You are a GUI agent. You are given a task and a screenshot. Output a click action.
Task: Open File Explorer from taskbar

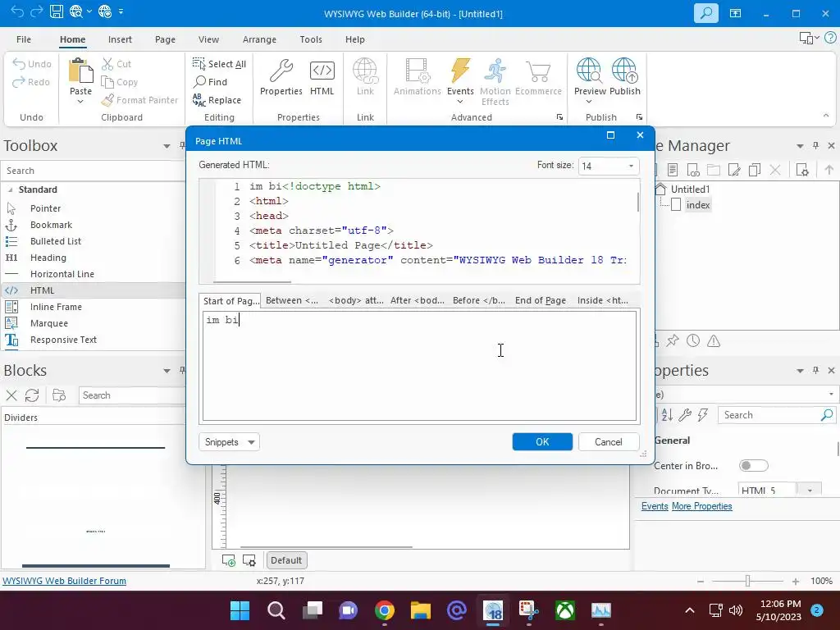421,610
